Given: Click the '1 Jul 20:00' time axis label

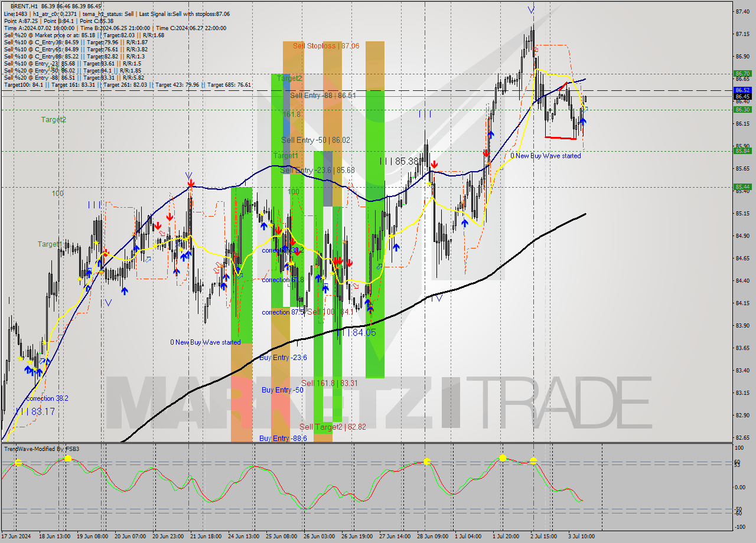Looking at the screenshot, I should tap(506, 536).
